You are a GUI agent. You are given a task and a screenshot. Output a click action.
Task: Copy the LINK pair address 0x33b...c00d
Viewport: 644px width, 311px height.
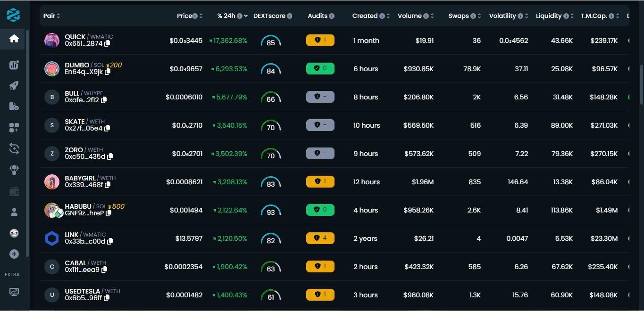(110, 241)
